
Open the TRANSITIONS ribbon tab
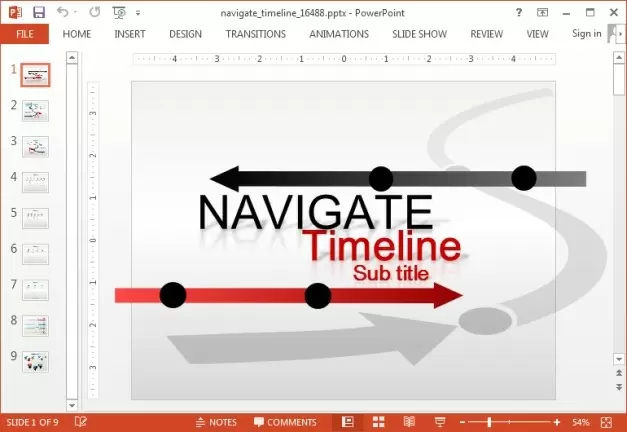click(255, 34)
